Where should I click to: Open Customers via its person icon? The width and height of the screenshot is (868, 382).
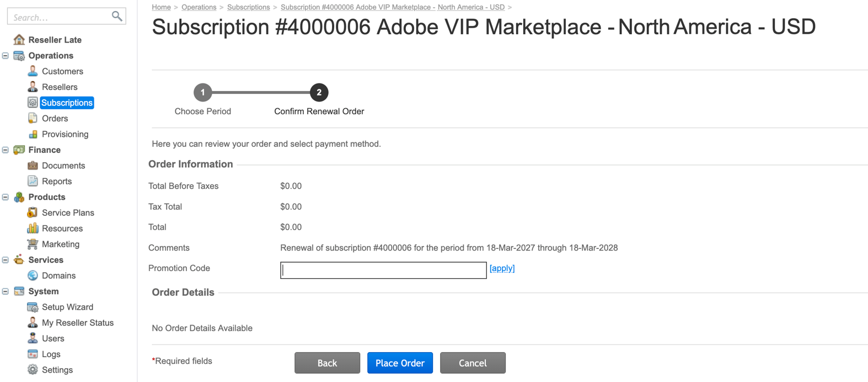(33, 71)
